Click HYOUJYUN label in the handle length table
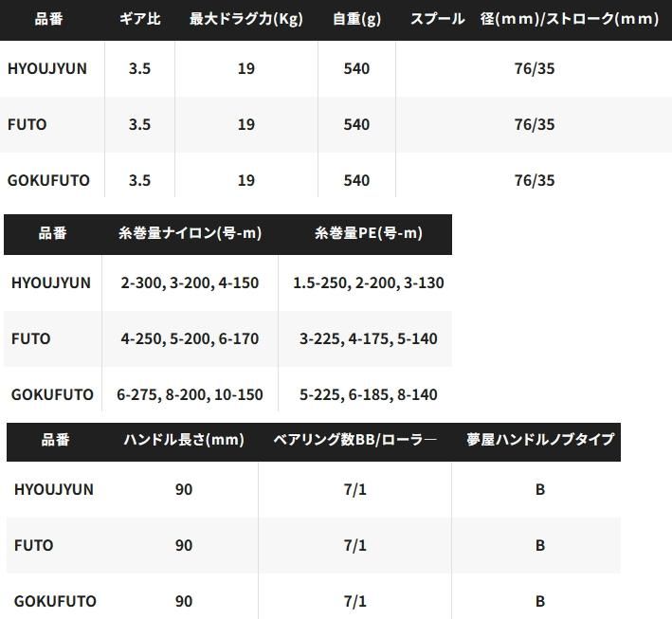Image resolution: width=672 pixels, height=619 pixels. (53, 489)
